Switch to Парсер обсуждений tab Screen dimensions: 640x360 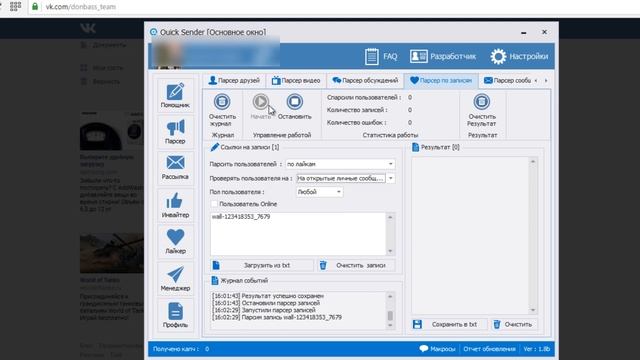pos(365,80)
